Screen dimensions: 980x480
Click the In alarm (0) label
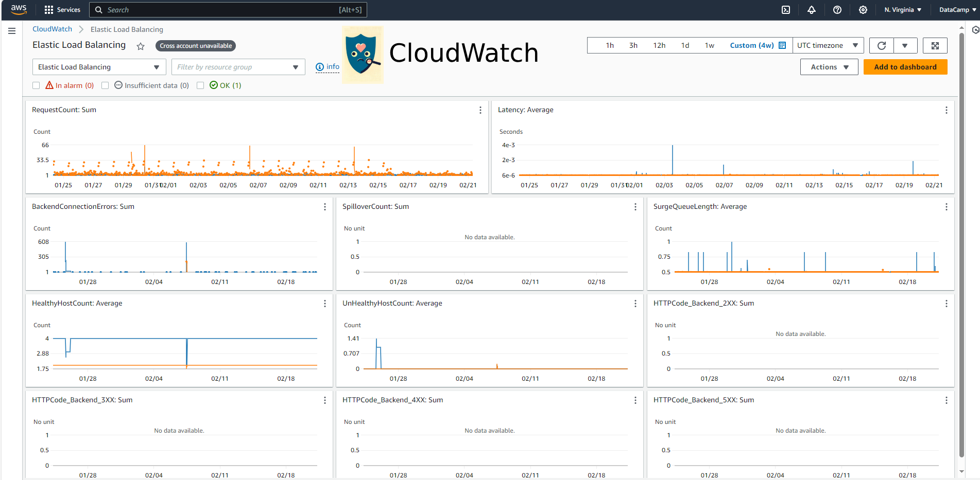pos(75,85)
